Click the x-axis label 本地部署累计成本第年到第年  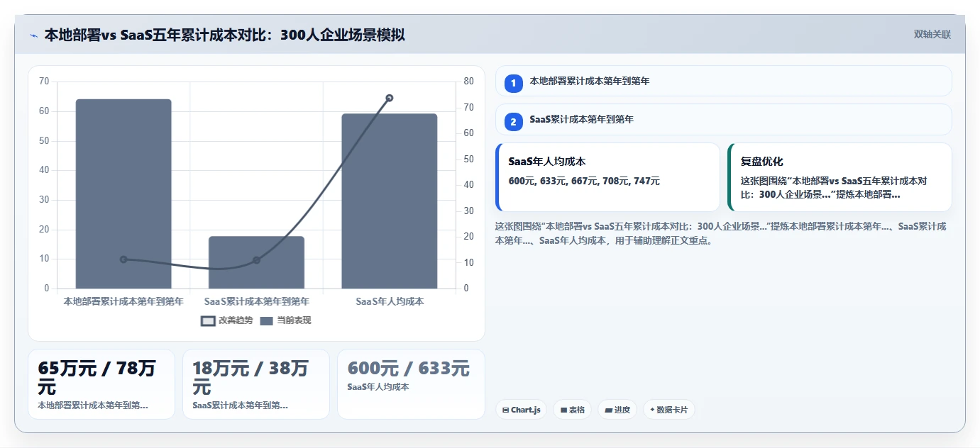(x=123, y=301)
